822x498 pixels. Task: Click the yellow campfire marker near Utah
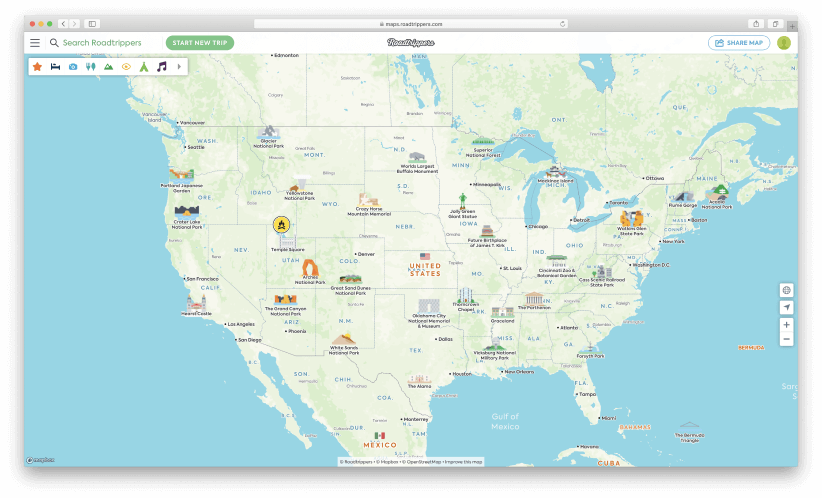pyautogui.click(x=282, y=225)
